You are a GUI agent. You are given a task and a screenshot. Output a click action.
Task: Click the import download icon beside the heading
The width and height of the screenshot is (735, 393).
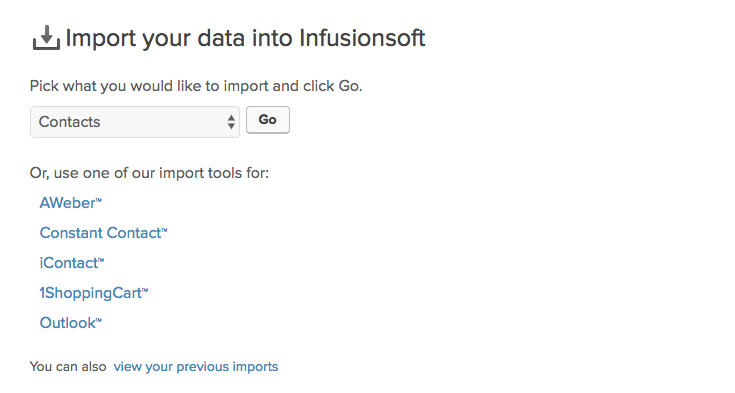coord(46,38)
